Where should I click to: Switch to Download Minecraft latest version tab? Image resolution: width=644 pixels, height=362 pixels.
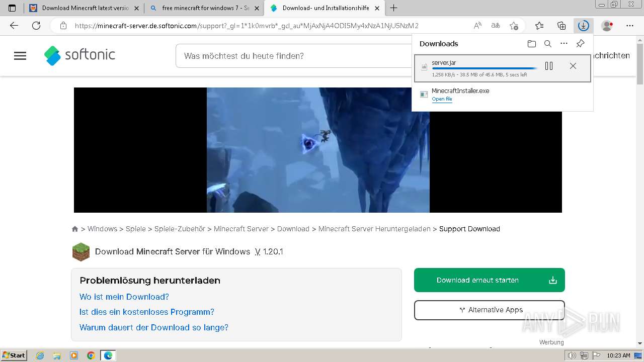(85, 8)
